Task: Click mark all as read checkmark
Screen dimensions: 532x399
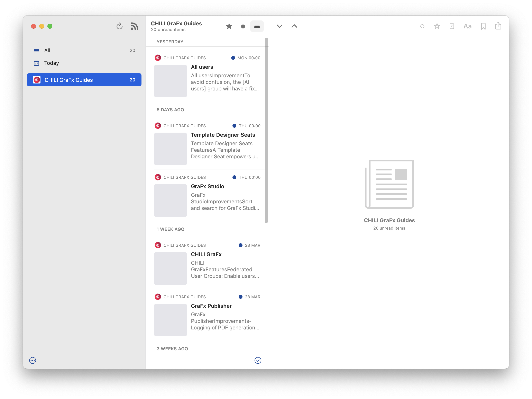Action: (258, 360)
